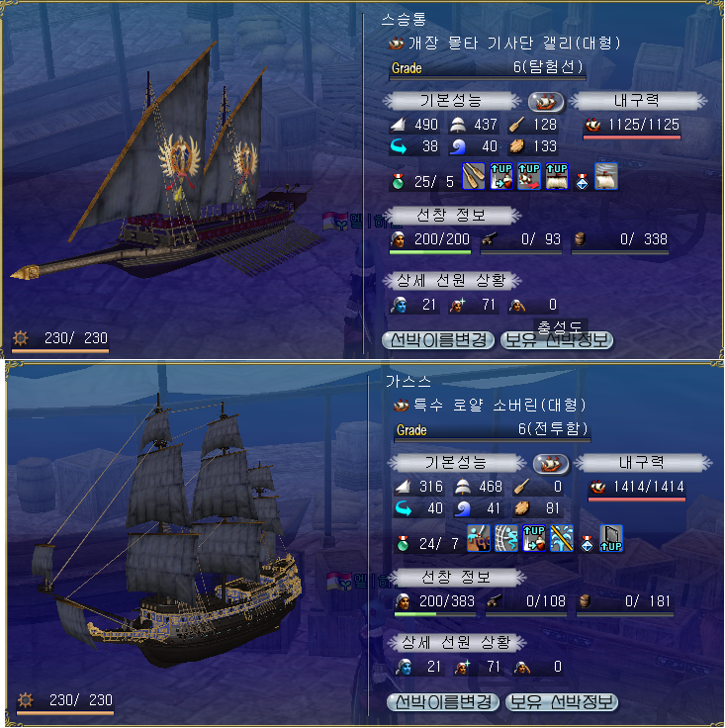
Task: Click blue gem medal icon in galley panel
Action: coord(582,181)
